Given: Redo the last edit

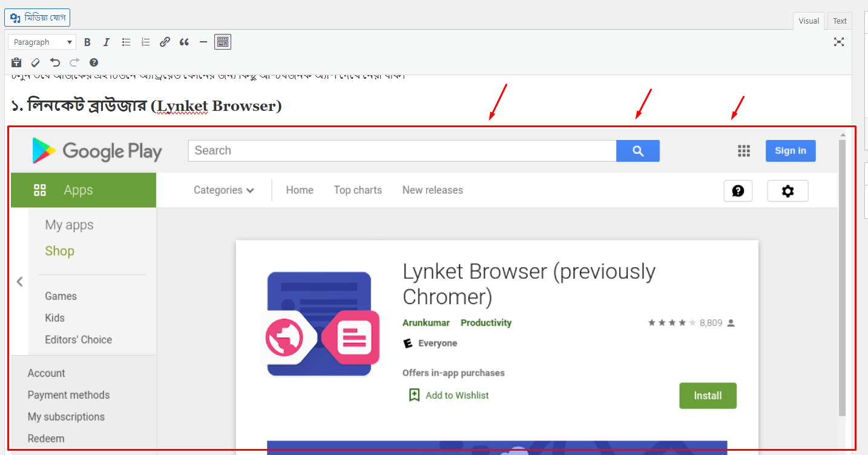Looking at the screenshot, I should coord(74,62).
